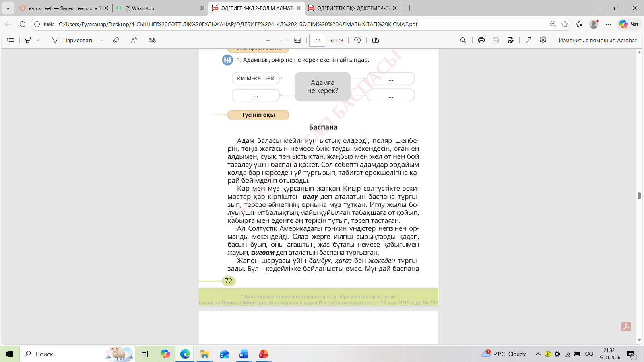644x362 pixels.
Task: Open File Explorer from taskbar
Action: pos(205,354)
